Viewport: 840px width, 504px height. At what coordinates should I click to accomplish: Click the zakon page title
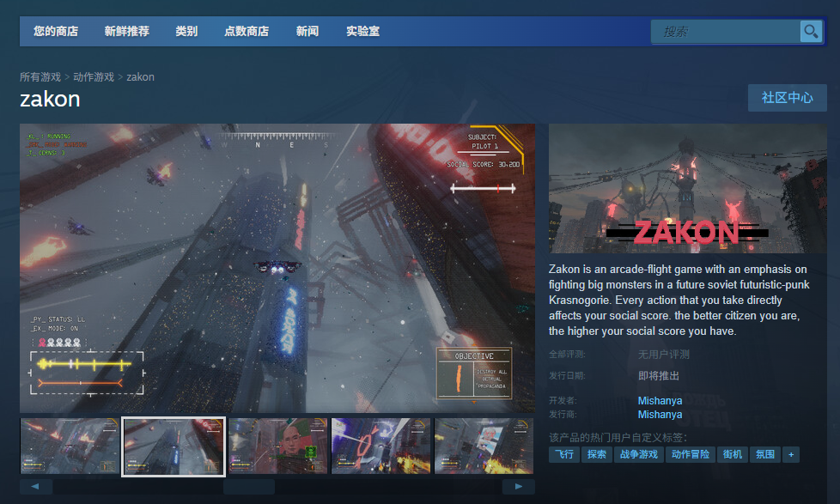[50, 99]
